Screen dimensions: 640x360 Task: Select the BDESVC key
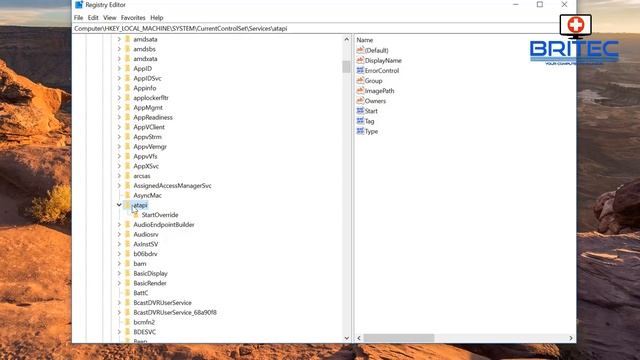click(x=144, y=332)
